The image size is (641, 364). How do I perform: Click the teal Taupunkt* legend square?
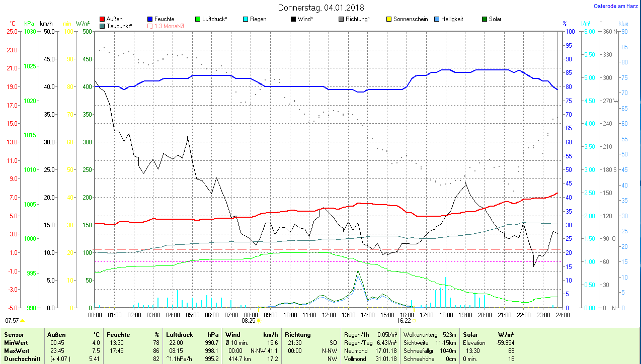103,26
